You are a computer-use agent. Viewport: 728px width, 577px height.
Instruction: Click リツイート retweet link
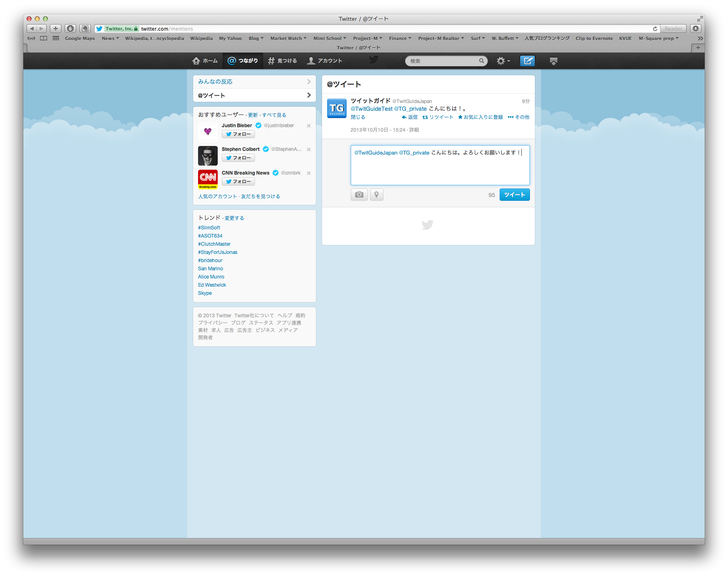click(438, 117)
